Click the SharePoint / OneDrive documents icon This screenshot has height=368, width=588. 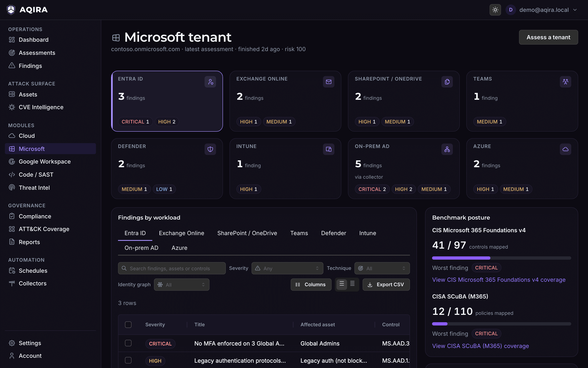coord(447,82)
